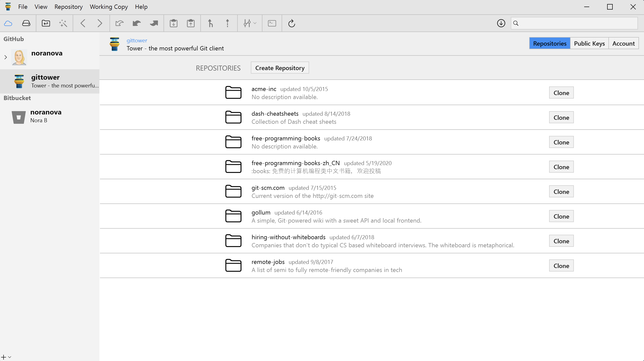The width and height of the screenshot is (644, 361).
Task: Open the gittower profile link
Action: [137, 40]
